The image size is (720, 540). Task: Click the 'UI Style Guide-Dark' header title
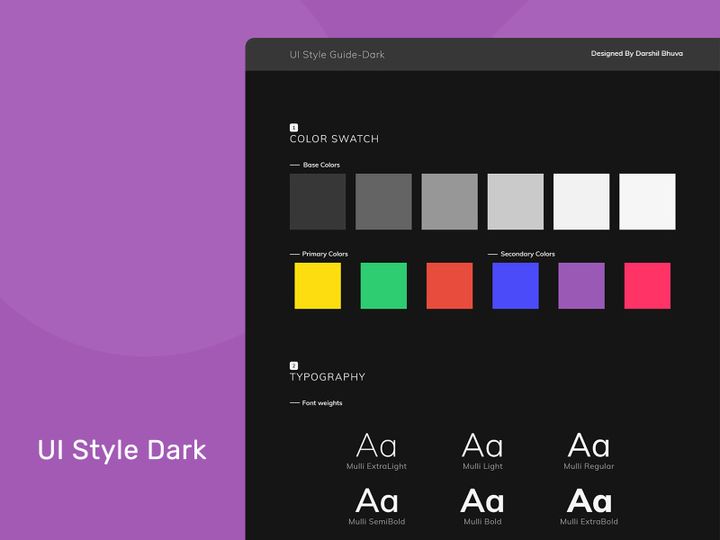tap(337, 55)
